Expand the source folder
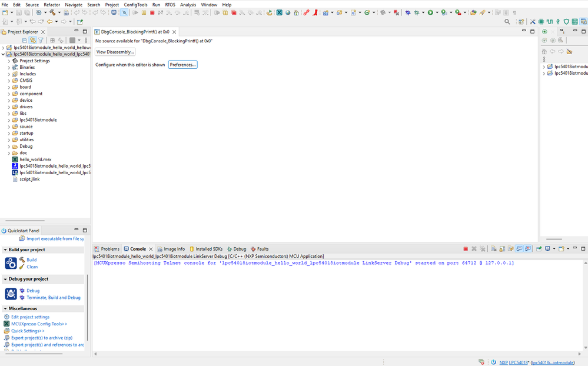588x366 pixels. point(9,127)
